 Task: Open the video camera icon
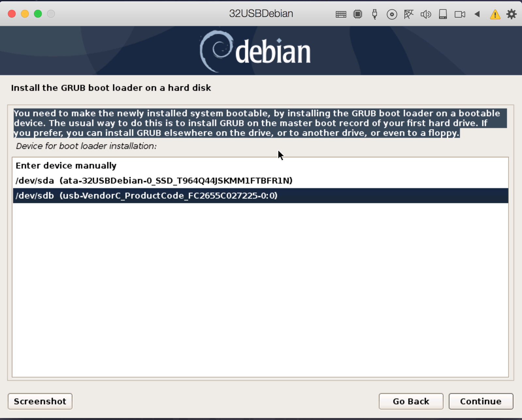460,14
